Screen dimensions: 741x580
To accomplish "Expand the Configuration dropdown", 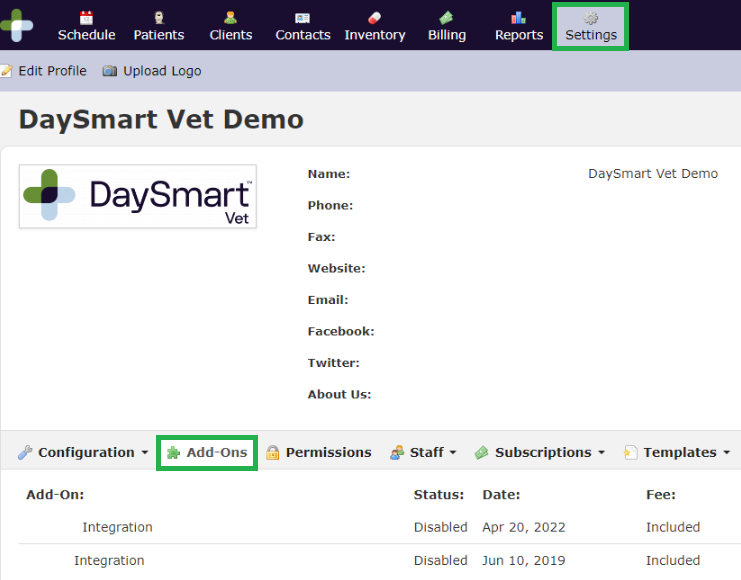I will (x=85, y=453).
